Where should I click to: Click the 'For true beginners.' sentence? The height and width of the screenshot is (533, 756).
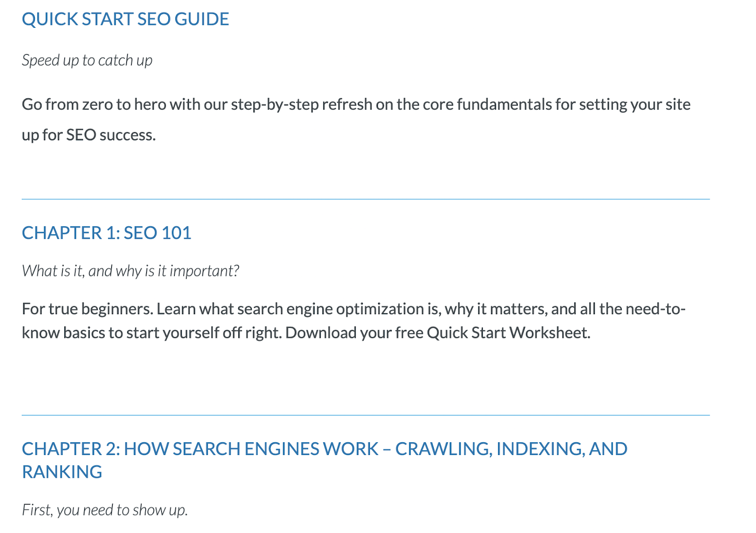pos(87,309)
